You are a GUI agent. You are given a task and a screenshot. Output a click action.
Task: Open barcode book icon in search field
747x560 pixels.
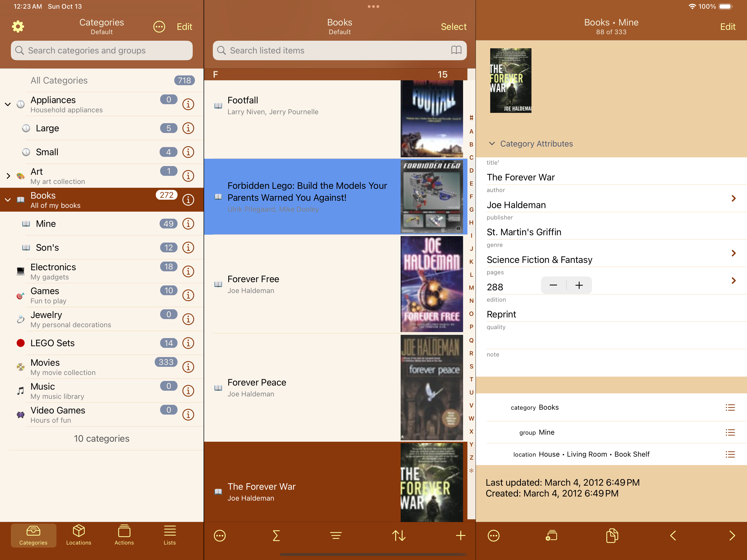tap(456, 50)
